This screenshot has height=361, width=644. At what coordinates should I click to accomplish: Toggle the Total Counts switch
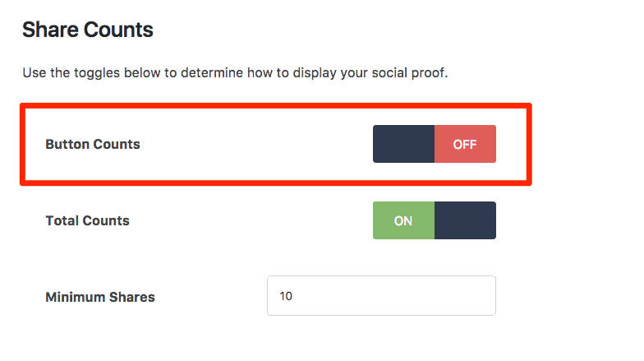pos(434,220)
